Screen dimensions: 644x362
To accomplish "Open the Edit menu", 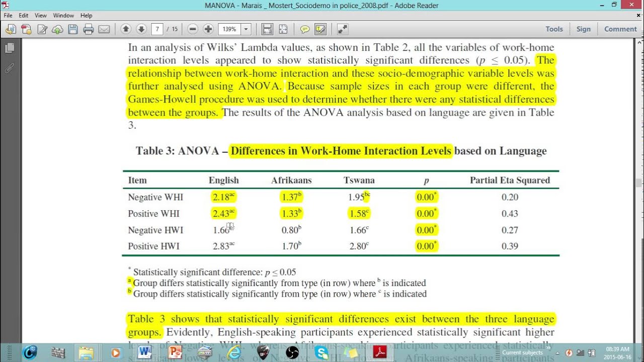I will coord(24,16).
